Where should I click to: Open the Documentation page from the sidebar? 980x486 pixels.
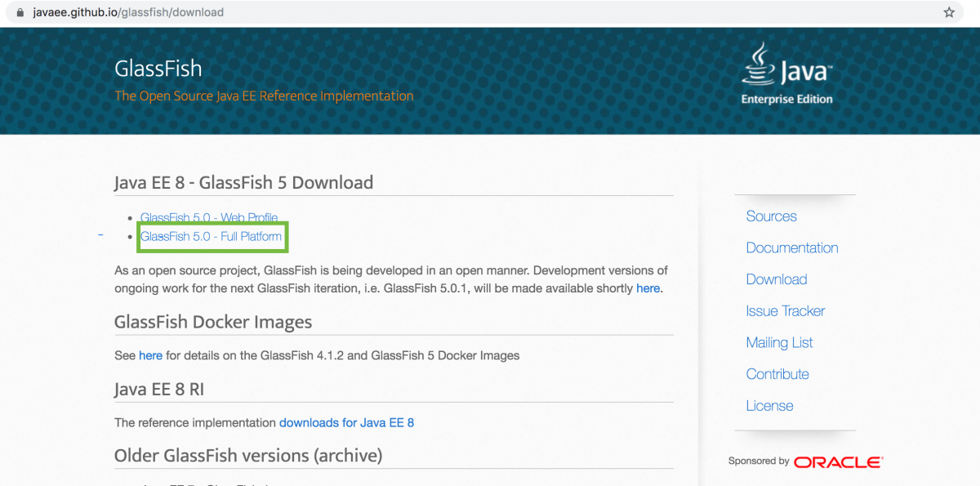(x=791, y=247)
